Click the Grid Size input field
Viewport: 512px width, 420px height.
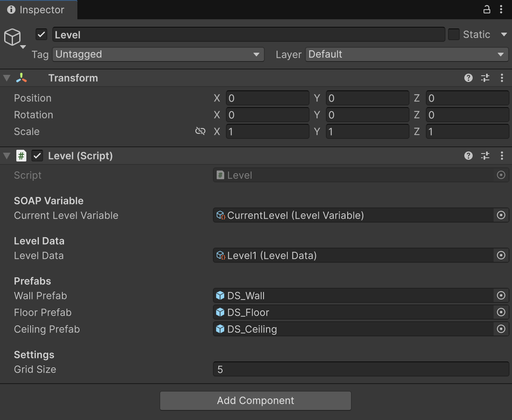tap(361, 370)
